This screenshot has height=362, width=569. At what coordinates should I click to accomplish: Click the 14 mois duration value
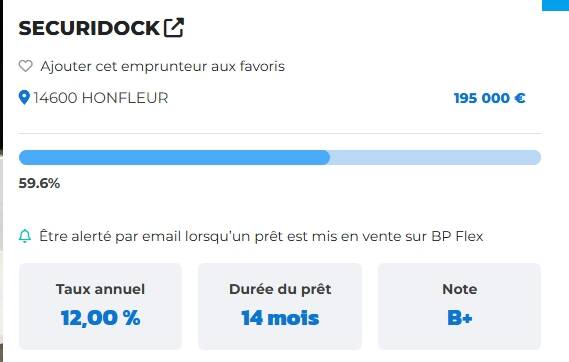280,318
